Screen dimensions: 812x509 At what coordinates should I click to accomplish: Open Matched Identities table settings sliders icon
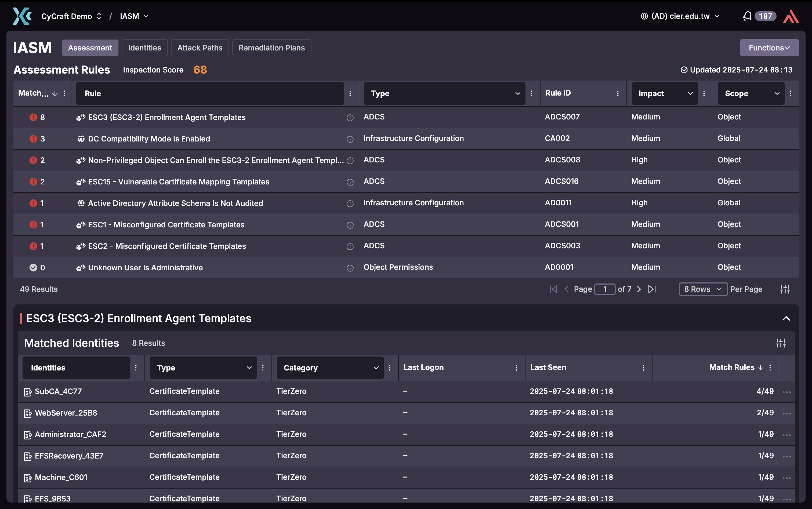click(x=781, y=343)
